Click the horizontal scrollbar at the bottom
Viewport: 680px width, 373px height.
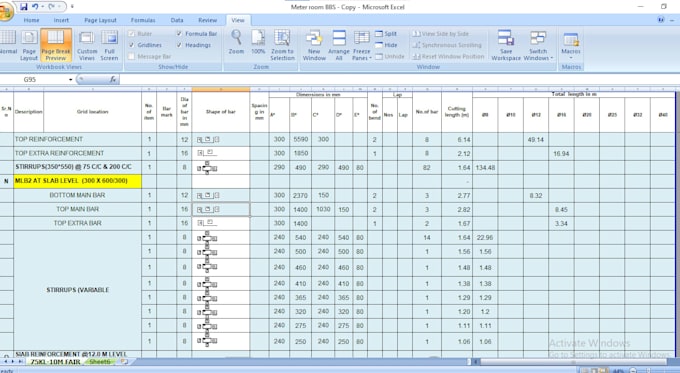coord(572,362)
